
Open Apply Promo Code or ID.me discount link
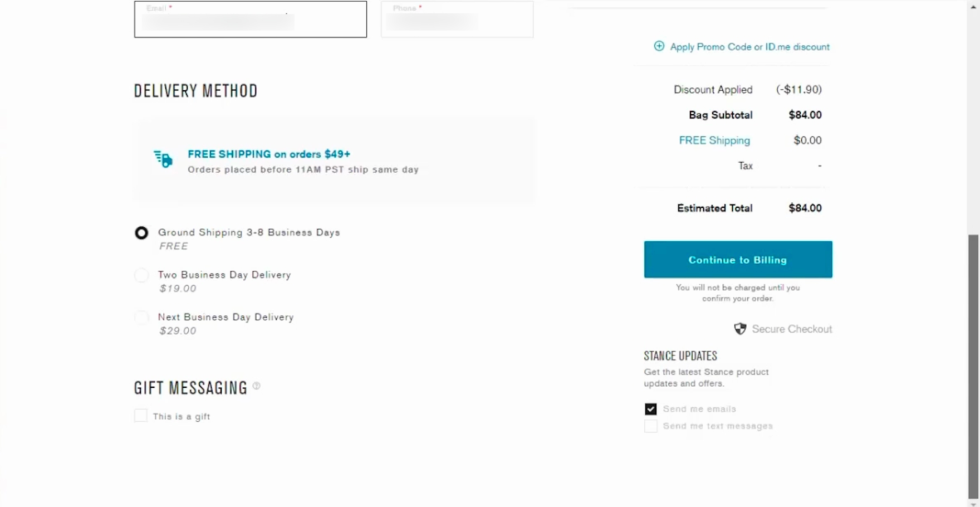pos(749,47)
